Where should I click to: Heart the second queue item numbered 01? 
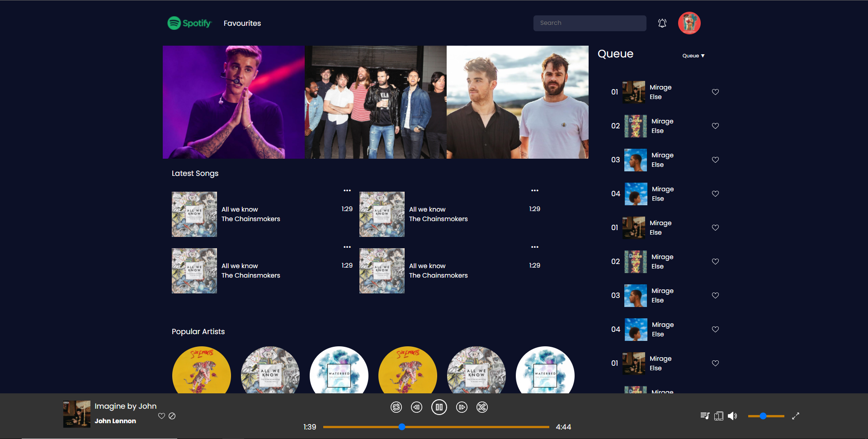(715, 227)
